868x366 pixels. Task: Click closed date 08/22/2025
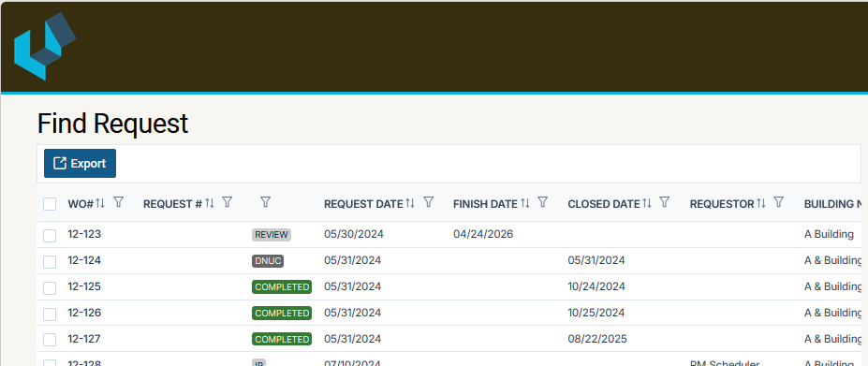597,338
